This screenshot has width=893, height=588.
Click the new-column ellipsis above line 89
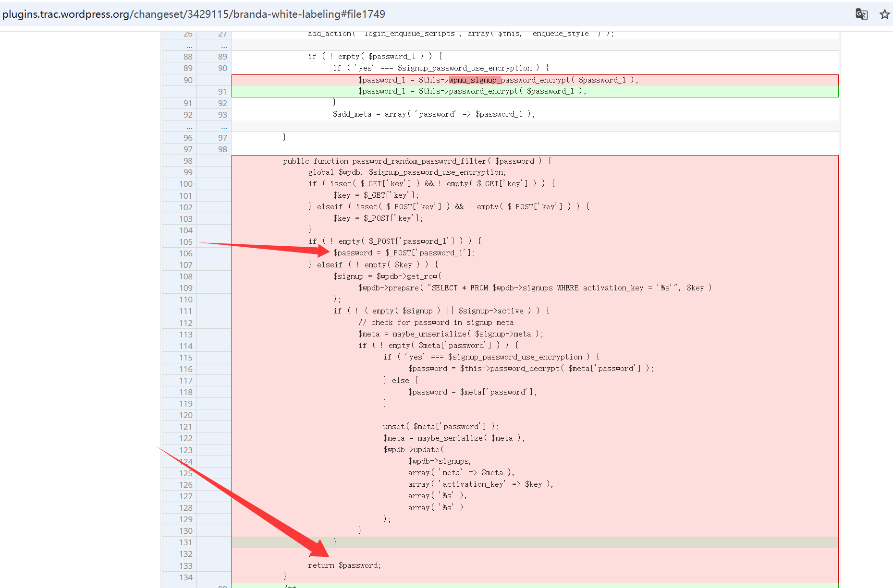coord(224,46)
